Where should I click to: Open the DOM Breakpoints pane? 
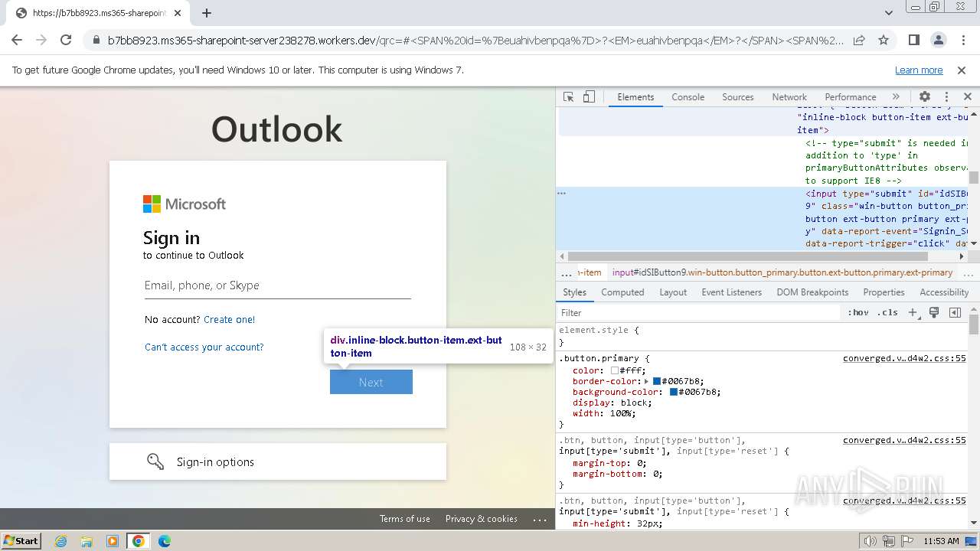[812, 292]
